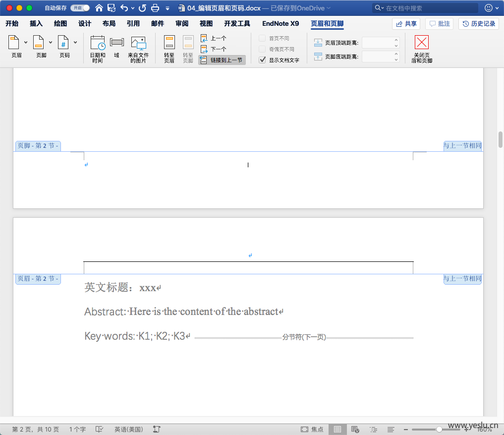Click the 共享 share button
Viewport: 504px width, 435px height.
pos(406,24)
